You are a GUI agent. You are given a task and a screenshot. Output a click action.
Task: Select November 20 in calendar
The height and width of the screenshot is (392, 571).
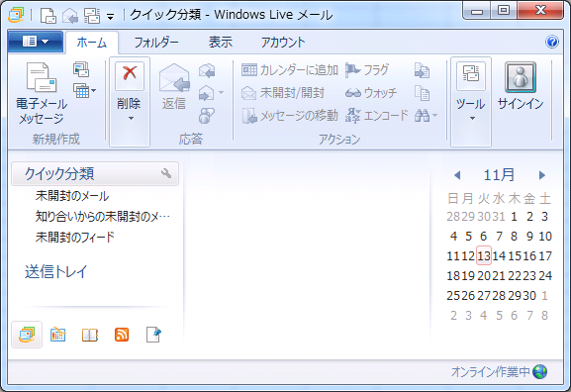484,276
